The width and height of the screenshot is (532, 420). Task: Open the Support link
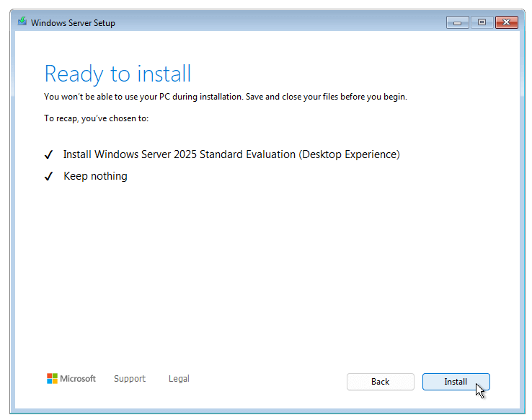[x=130, y=379]
